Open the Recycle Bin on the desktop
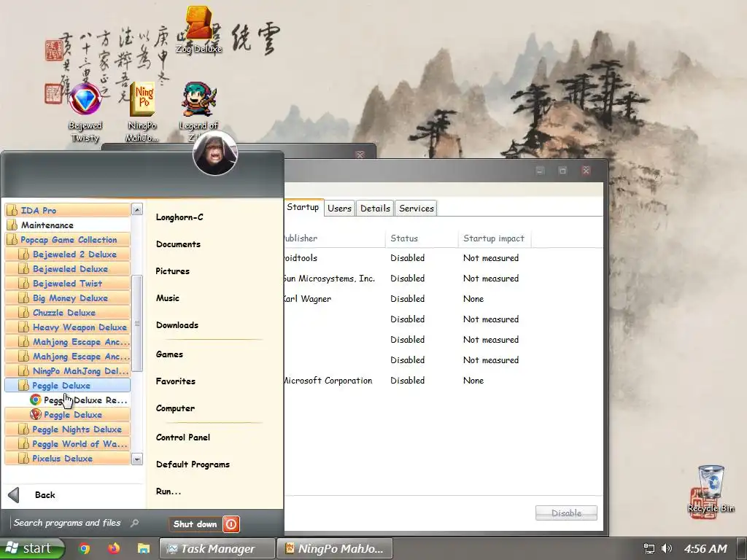Image resolution: width=747 pixels, height=560 pixels. [x=711, y=489]
